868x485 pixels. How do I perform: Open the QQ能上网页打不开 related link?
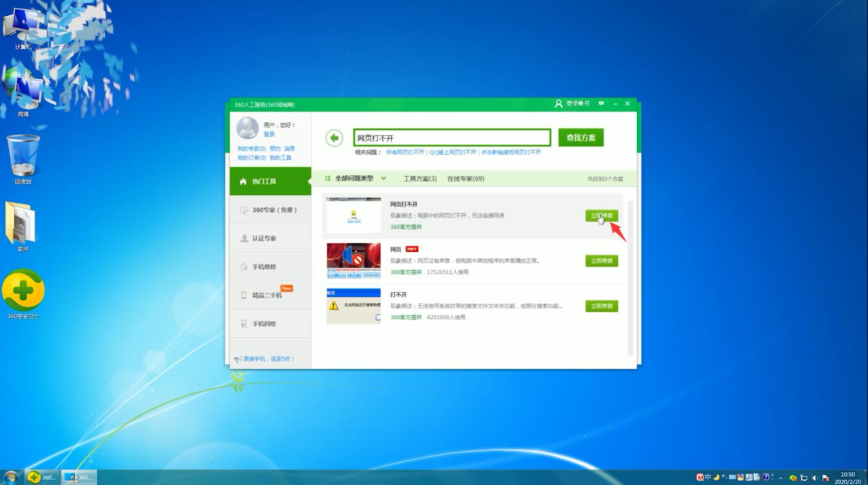point(452,152)
